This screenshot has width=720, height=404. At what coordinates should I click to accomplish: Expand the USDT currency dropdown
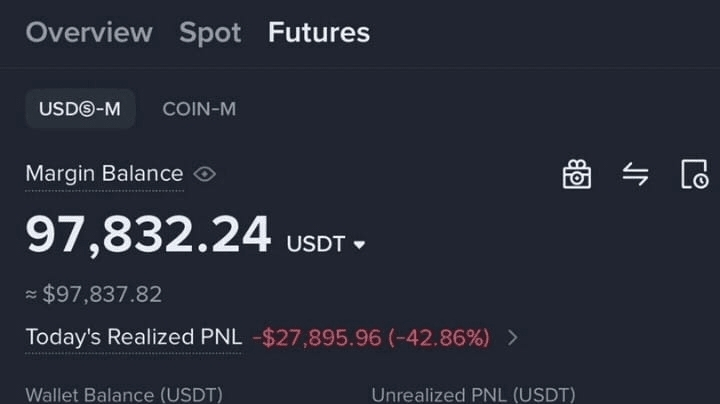point(360,245)
